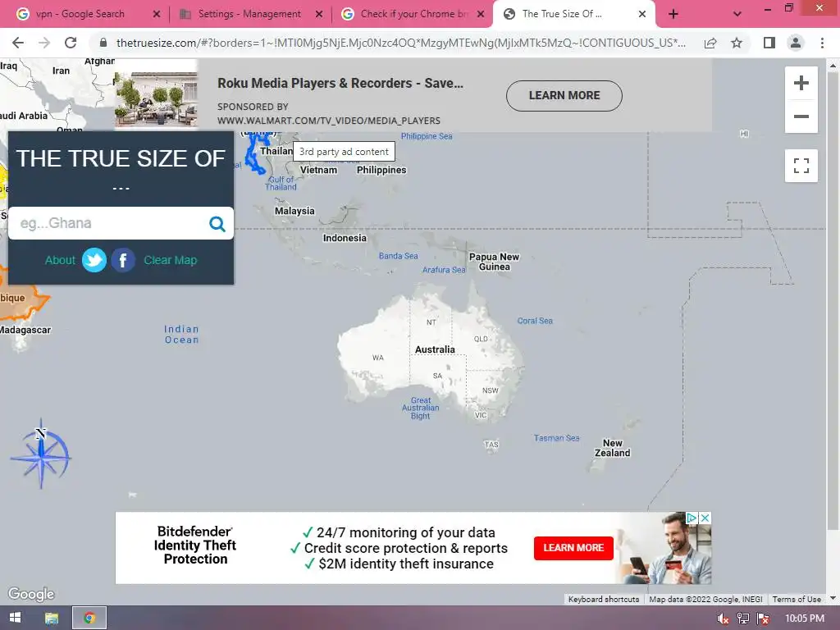
Task: Switch to Settings - Management tab
Action: point(249,14)
